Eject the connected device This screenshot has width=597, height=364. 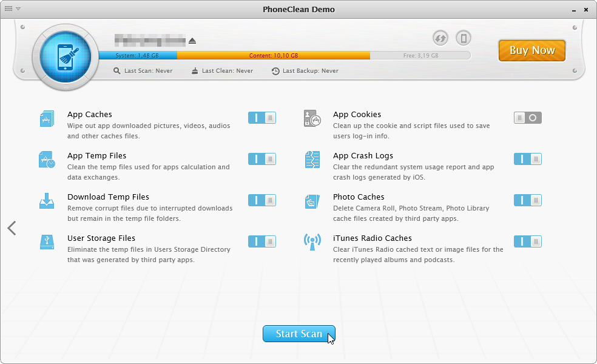(192, 41)
